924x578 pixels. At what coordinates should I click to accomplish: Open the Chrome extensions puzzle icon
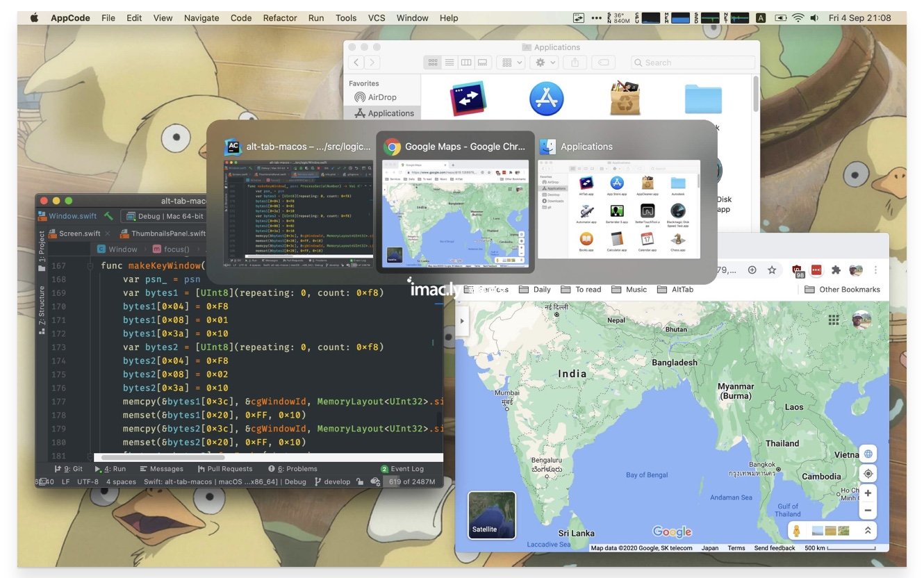(x=836, y=270)
